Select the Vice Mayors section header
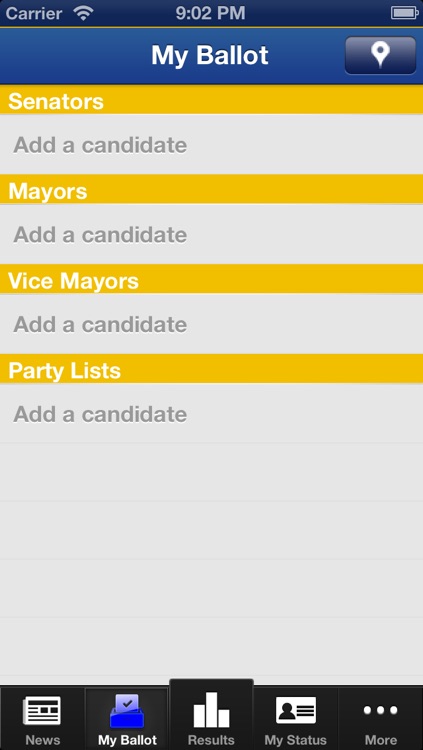 [x=212, y=279]
